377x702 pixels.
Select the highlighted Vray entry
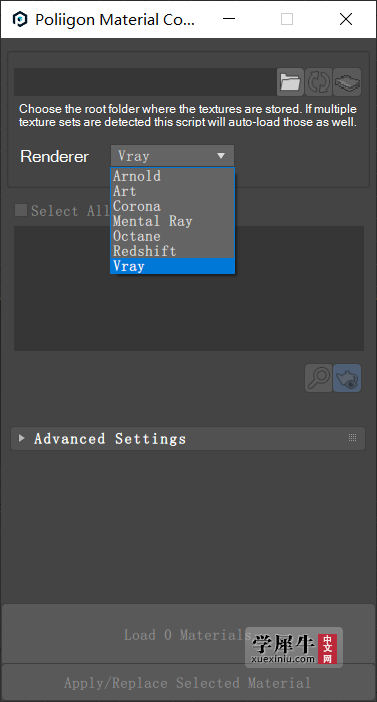(172, 266)
